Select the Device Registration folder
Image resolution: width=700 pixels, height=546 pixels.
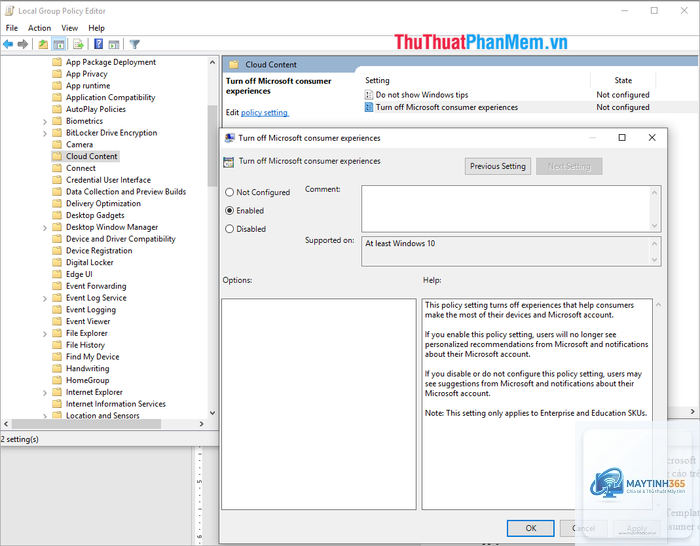click(99, 250)
